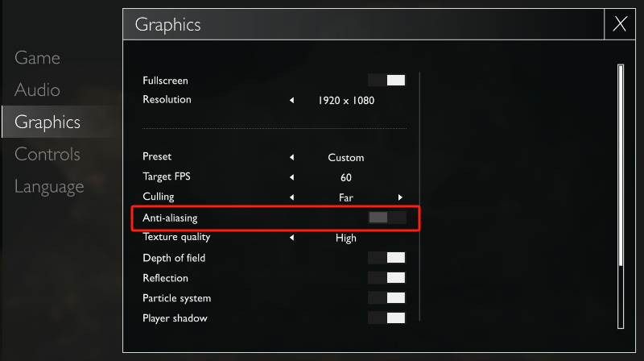Viewport: 644px width, 361px height.
Task: Select the Graphics tab in the sidebar
Action: (47, 122)
